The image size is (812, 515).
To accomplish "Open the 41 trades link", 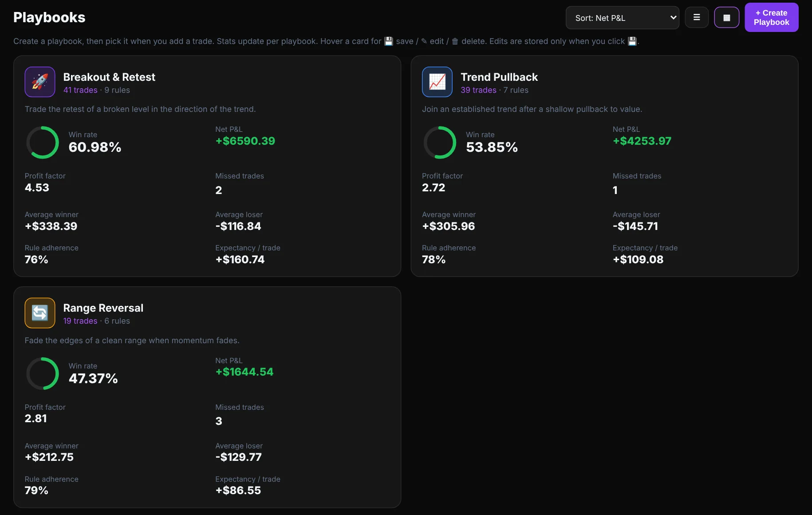I will (x=80, y=90).
